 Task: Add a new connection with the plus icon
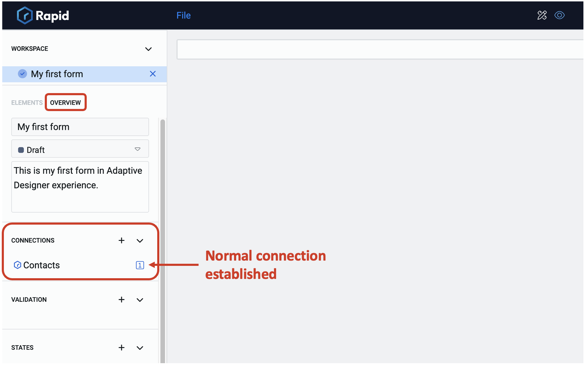(121, 240)
